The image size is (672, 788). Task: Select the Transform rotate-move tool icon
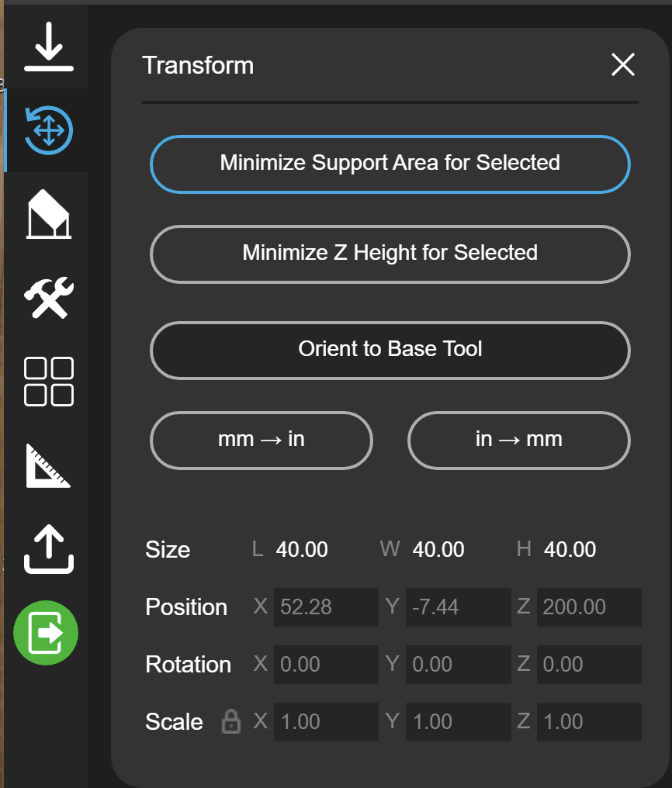[49, 130]
